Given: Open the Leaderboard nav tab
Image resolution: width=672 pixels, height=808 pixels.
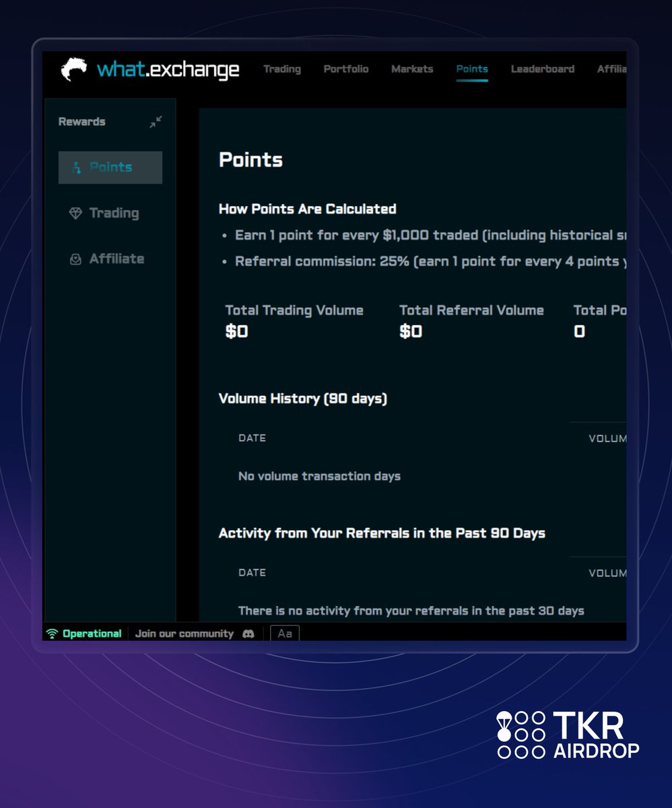Looking at the screenshot, I should [x=543, y=69].
